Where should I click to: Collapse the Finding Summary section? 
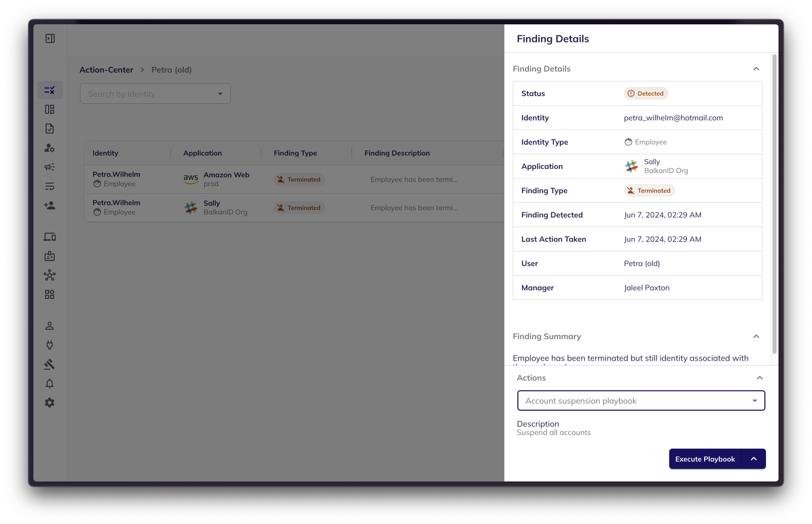pyautogui.click(x=756, y=336)
